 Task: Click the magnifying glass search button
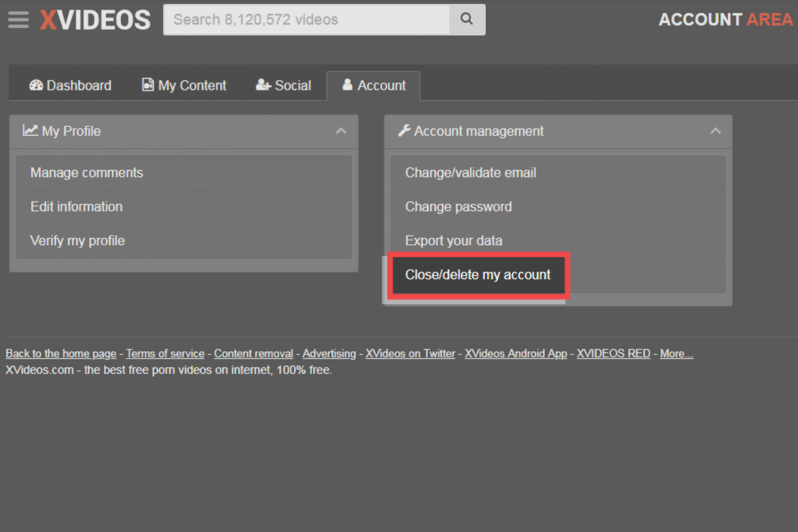pos(467,20)
